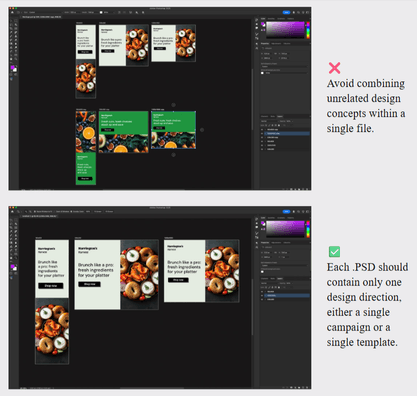Screen dimensions: 417x396
Task: Click the Home icon in upper Photoshop window
Action: [12, 12]
